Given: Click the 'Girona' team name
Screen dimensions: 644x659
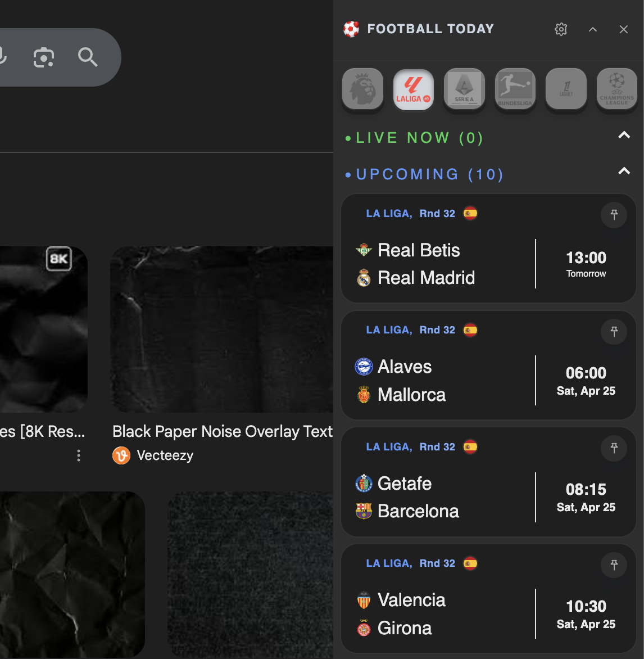Looking at the screenshot, I should (x=405, y=628).
